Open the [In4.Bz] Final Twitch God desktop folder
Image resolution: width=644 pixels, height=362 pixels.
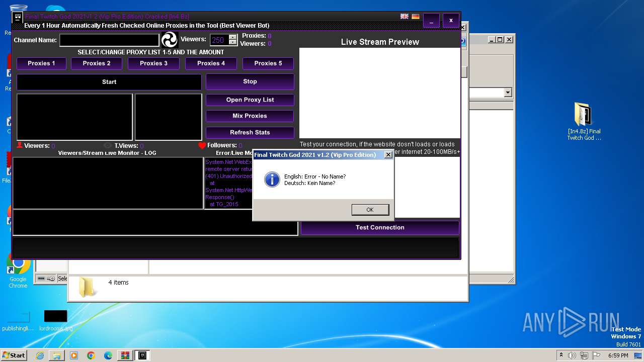[584, 121]
